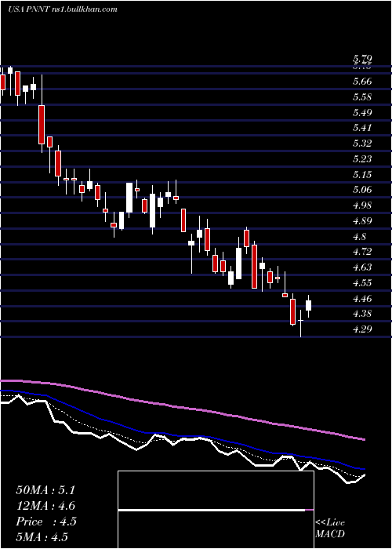Viewport: 392px width, 549px height.
Task: Click the 5.32 price axis label
Action: pyautogui.click(x=362, y=144)
